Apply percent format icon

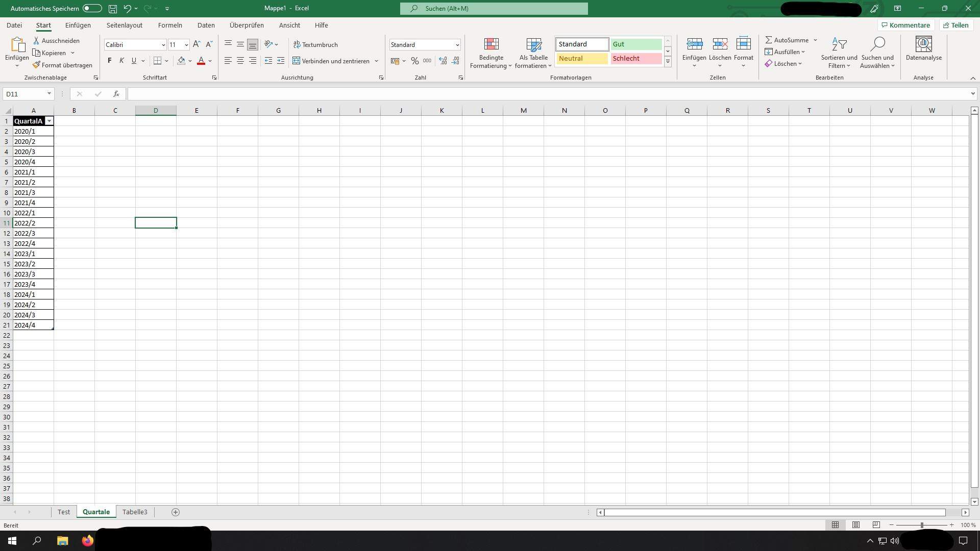pyautogui.click(x=415, y=61)
